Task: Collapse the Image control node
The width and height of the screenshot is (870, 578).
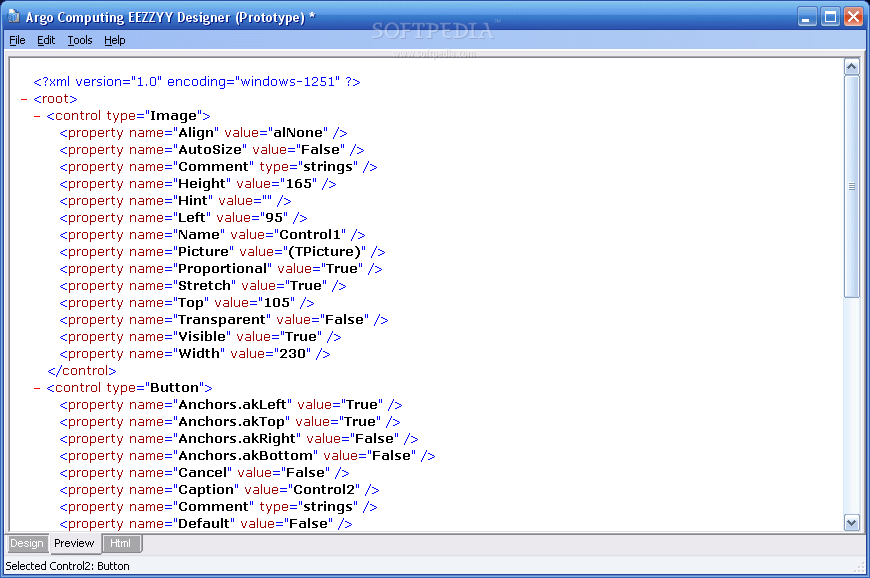Action: pyautogui.click(x=37, y=116)
